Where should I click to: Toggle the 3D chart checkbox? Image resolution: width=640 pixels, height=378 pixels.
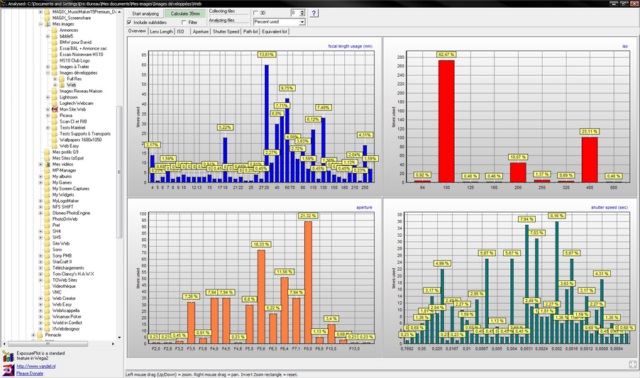(256, 13)
